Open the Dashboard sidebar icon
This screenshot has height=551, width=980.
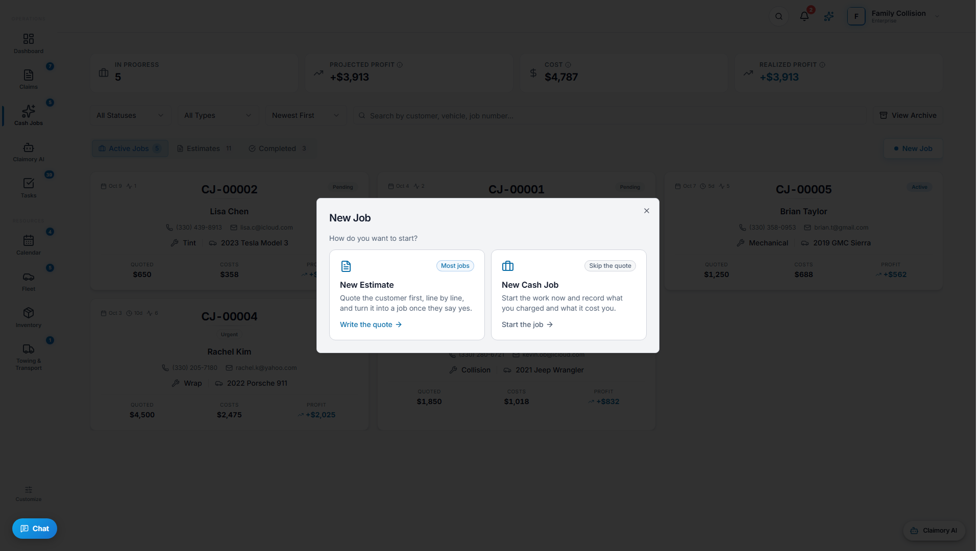[29, 39]
